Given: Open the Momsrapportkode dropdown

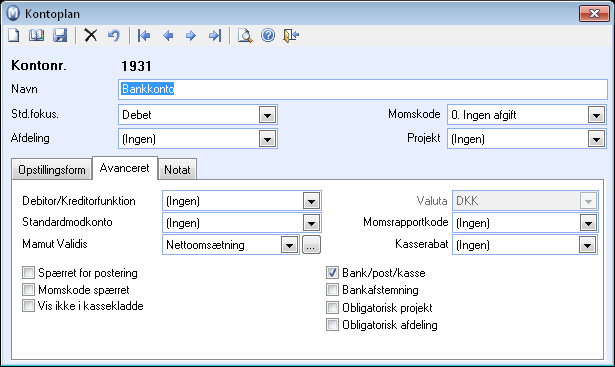Looking at the screenshot, I should pos(588,223).
